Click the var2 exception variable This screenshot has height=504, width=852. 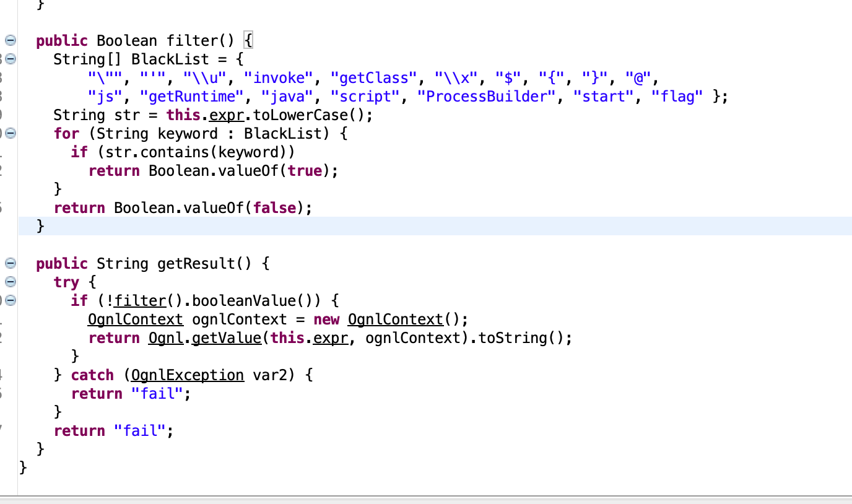[x=270, y=375]
